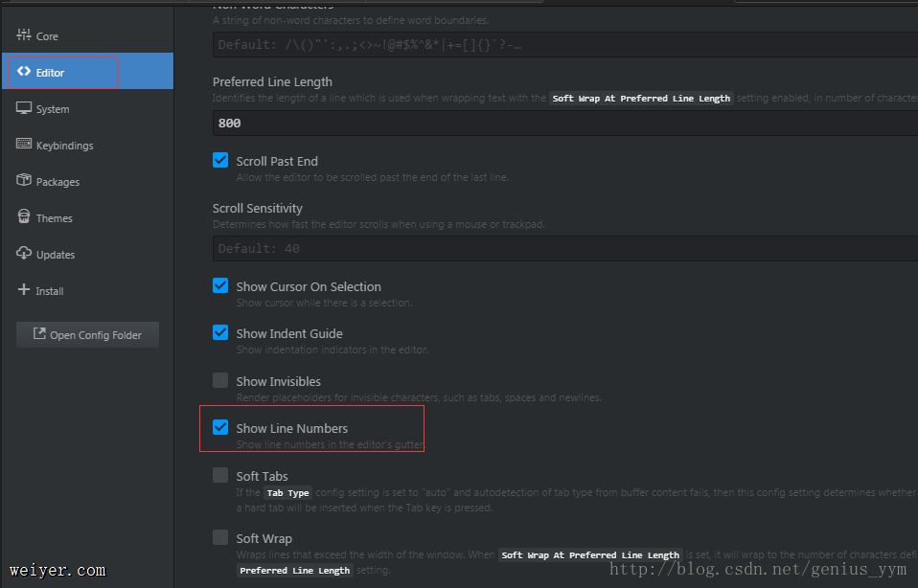Enable the Show Invisibles checkbox

click(x=220, y=381)
